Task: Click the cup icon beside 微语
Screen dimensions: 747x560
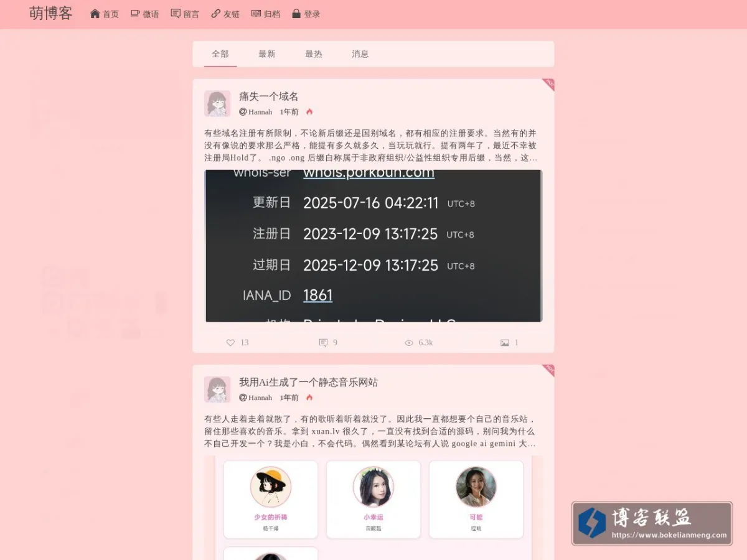Action: coord(135,13)
